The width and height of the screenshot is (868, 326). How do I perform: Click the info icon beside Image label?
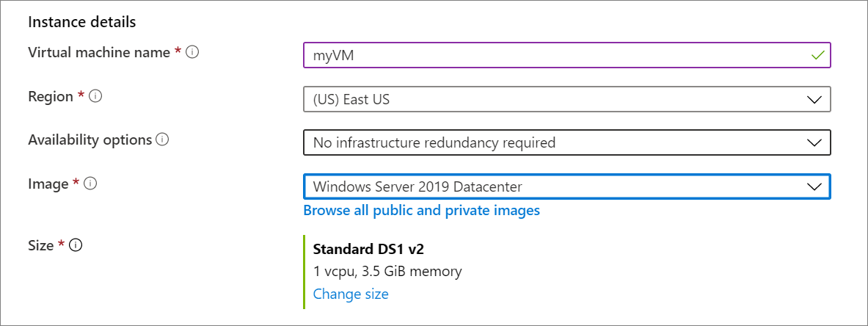coord(91,184)
